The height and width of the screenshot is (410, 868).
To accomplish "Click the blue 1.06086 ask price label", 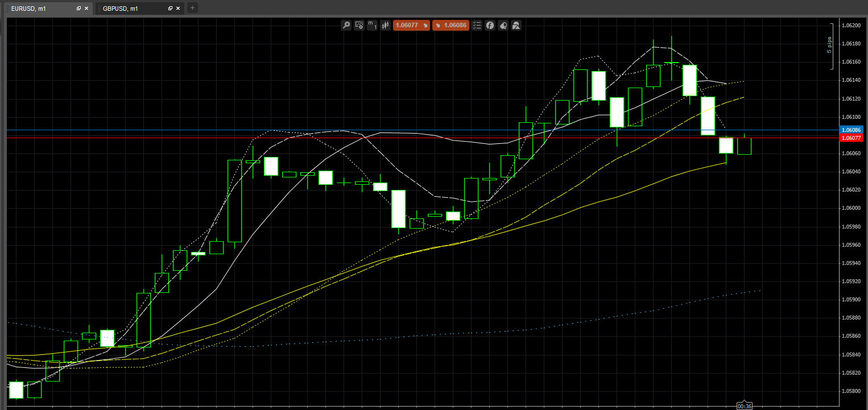I will tap(851, 130).
